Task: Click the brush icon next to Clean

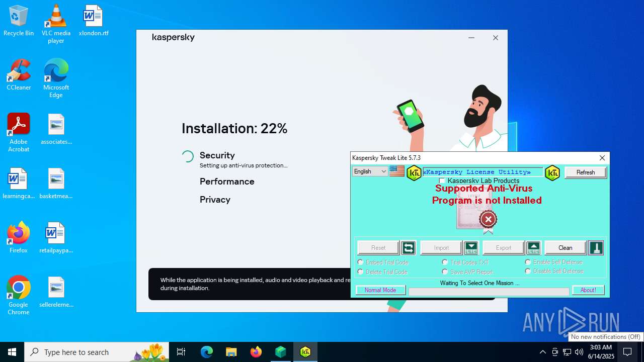Action: pos(596,248)
